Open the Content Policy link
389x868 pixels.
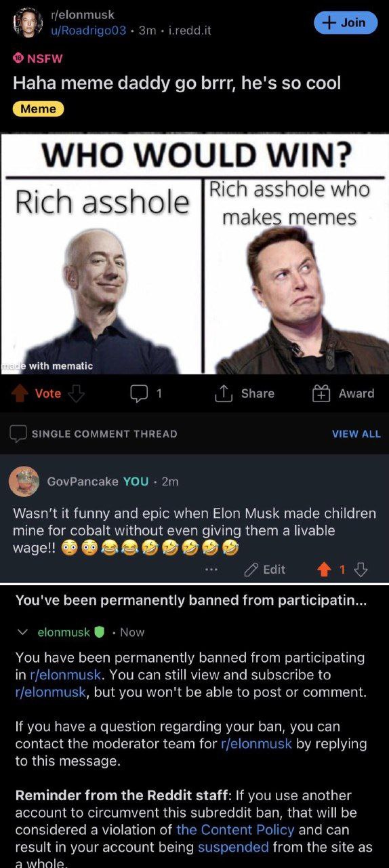click(x=235, y=829)
